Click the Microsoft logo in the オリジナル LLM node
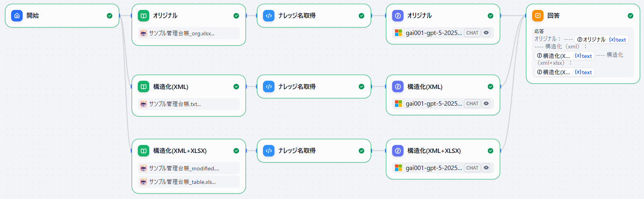644x199 pixels. (x=398, y=33)
